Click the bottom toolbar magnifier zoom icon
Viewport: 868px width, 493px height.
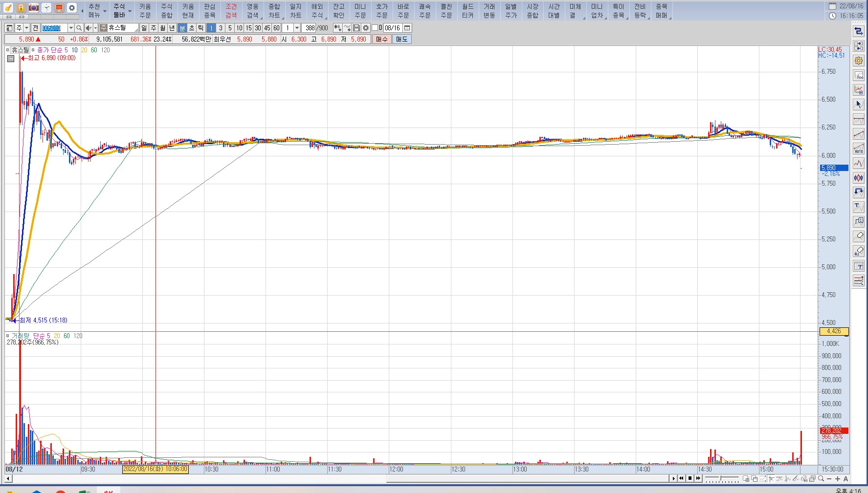pos(821,478)
